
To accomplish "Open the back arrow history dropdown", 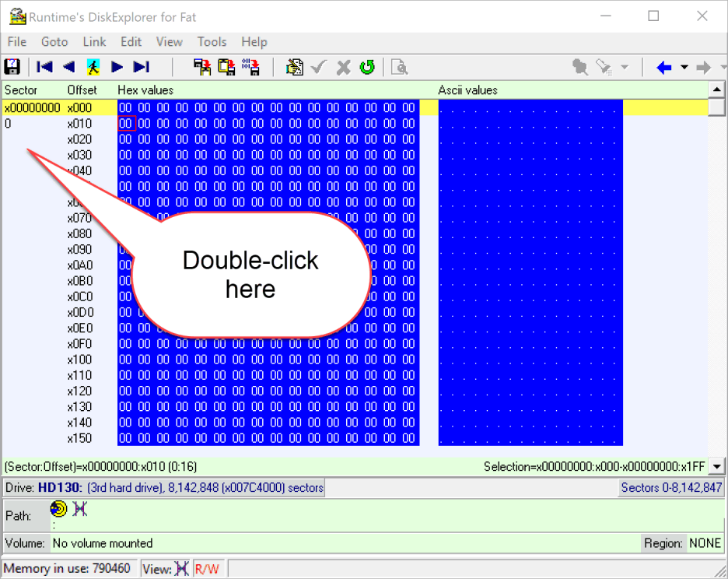I will click(x=684, y=68).
